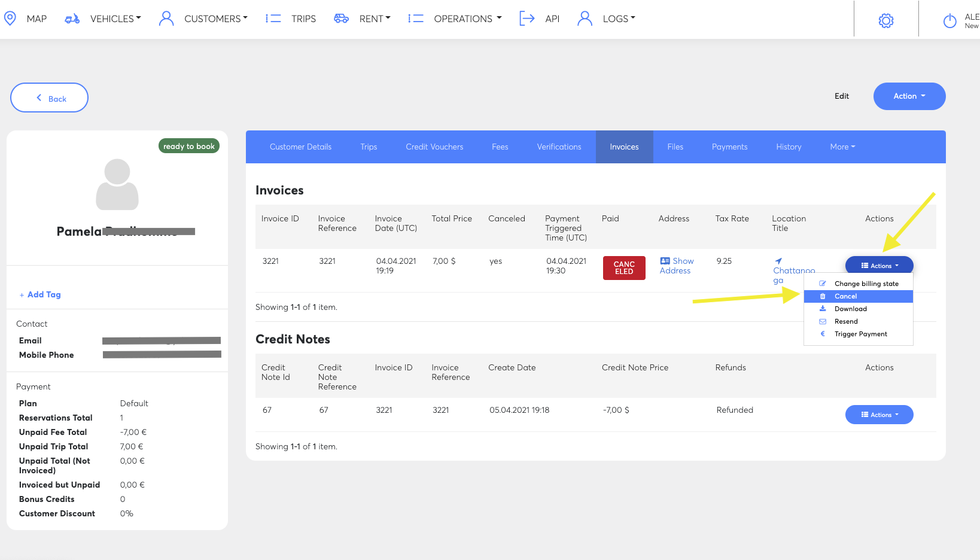Click the settings gear icon

tap(885, 20)
